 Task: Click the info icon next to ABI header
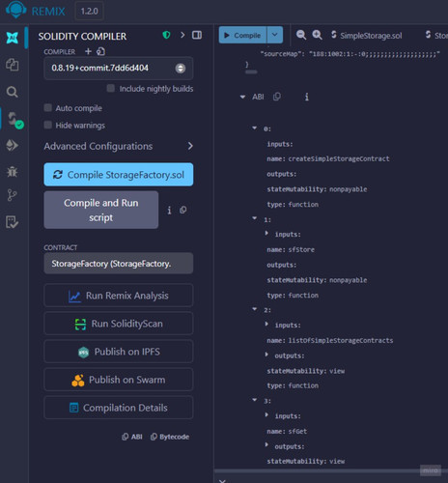[307, 97]
